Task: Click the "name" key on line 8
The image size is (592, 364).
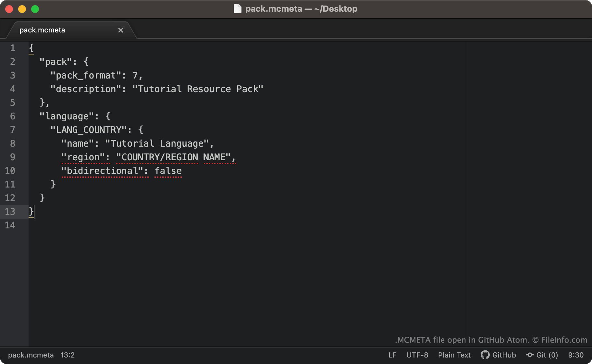Action: tap(78, 143)
